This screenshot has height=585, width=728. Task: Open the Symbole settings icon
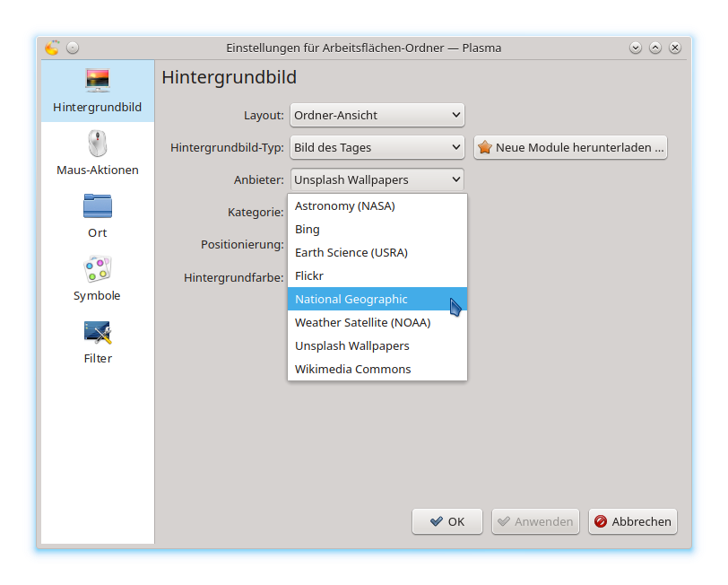point(97,269)
